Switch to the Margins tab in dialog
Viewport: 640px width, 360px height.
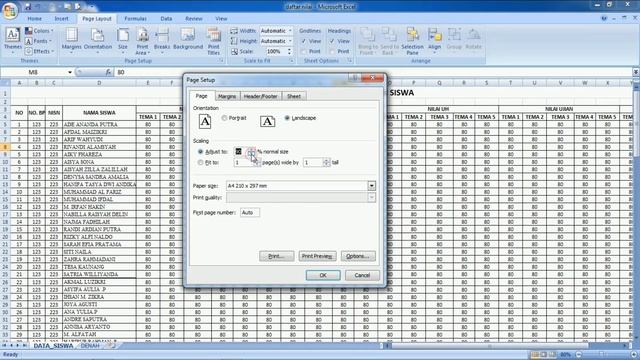(x=227, y=96)
